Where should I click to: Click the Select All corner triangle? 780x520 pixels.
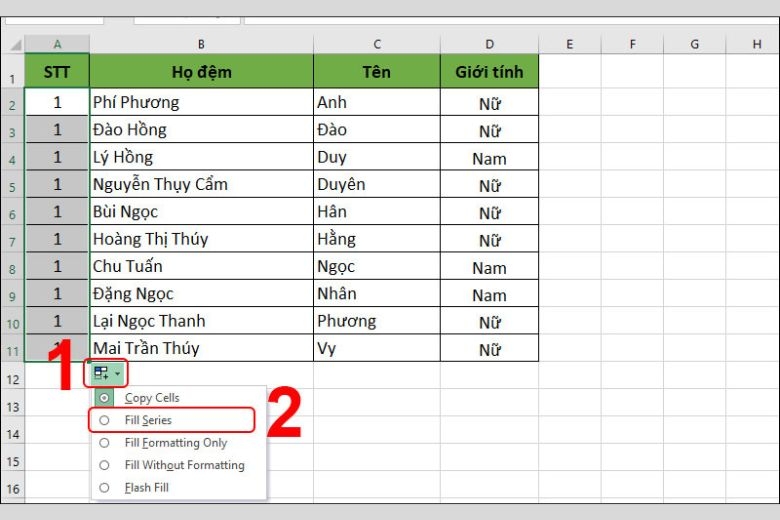click(16, 46)
